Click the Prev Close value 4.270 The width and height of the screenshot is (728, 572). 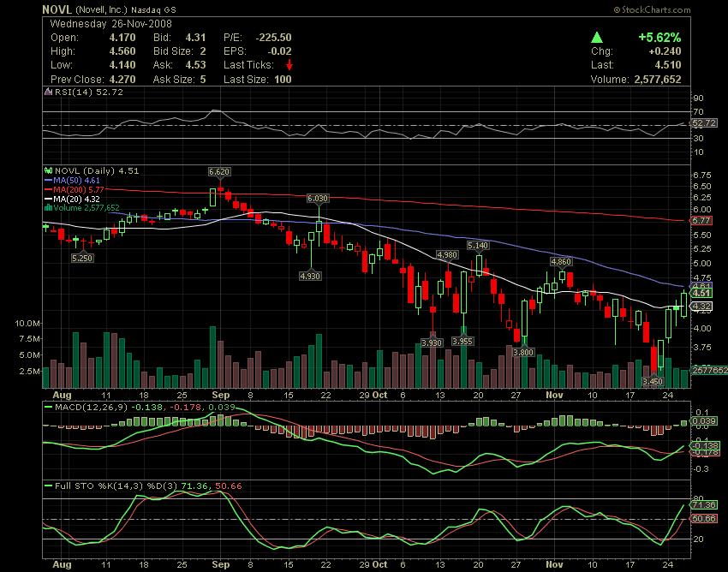pyautogui.click(x=122, y=80)
